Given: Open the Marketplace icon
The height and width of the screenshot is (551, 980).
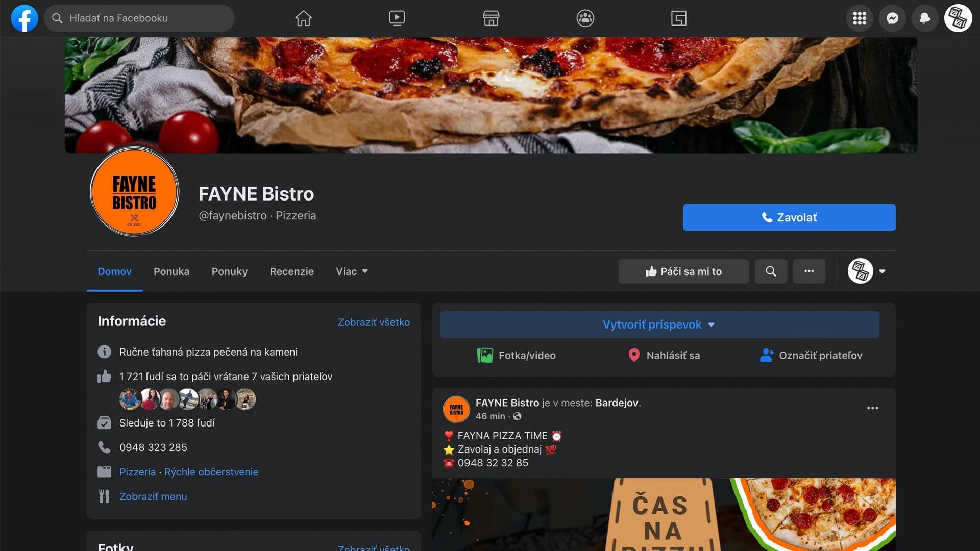Looking at the screenshot, I should pyautogui.click(x=491, y=18).
